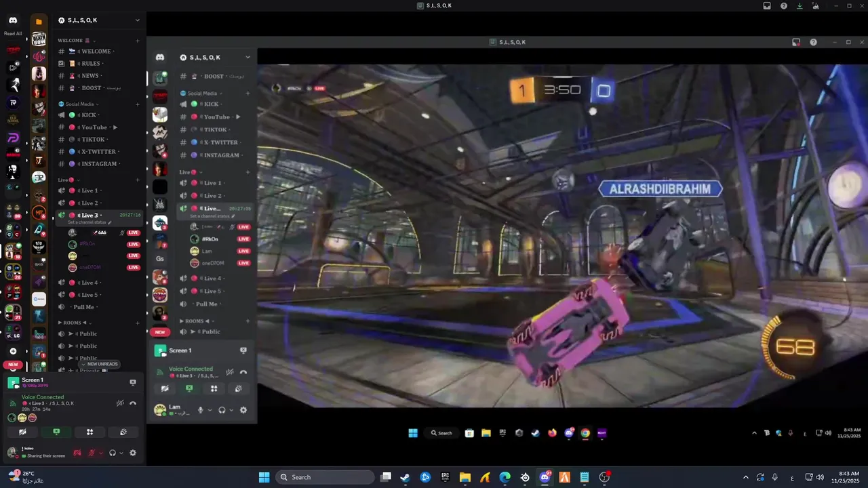
Task: Open Windows Start button on taskbar
Action: click(264, 477)
